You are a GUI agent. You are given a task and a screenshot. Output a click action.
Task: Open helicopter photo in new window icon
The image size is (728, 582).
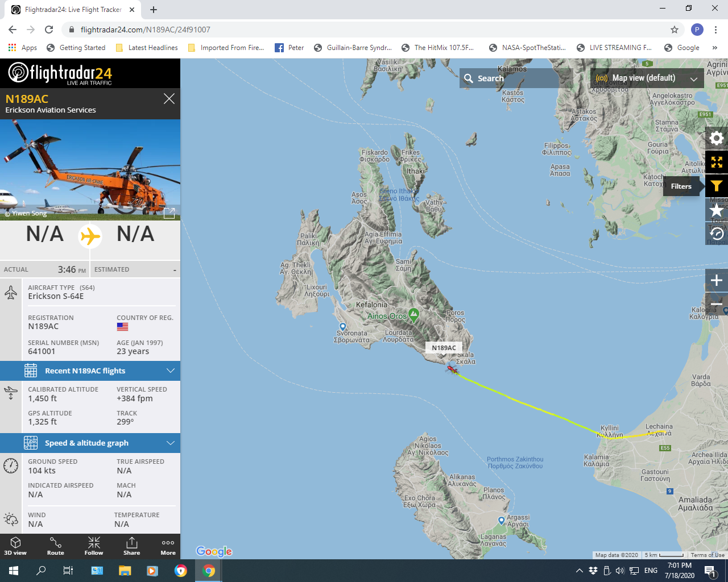[169, 213]
